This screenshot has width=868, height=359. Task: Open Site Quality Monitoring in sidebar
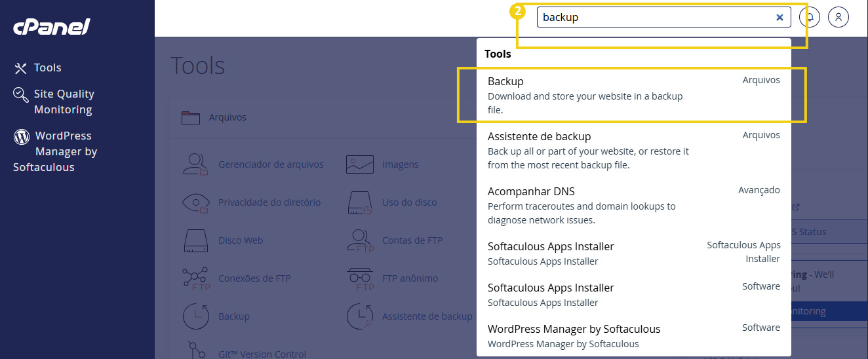coord(64,102)
